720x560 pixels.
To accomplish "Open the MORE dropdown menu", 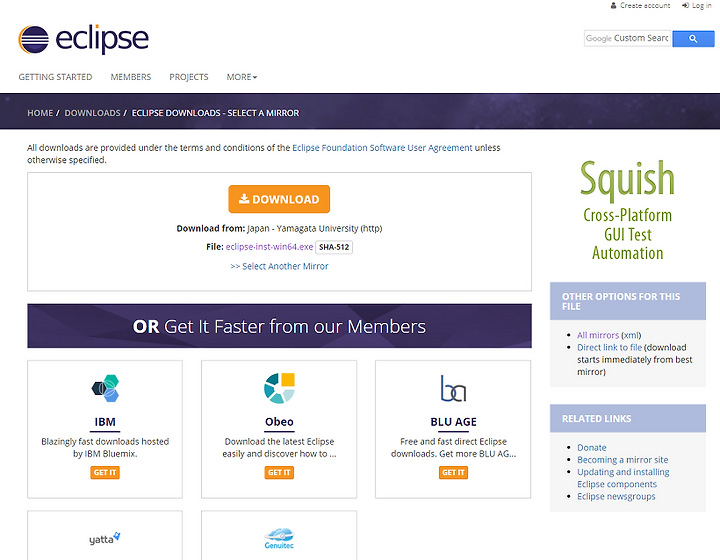I will pos(242,77).
